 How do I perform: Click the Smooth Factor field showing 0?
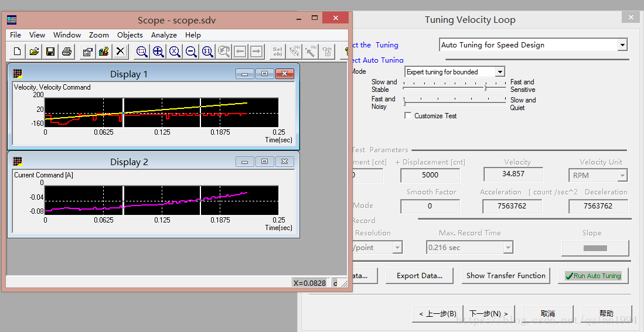click(430, 206)
